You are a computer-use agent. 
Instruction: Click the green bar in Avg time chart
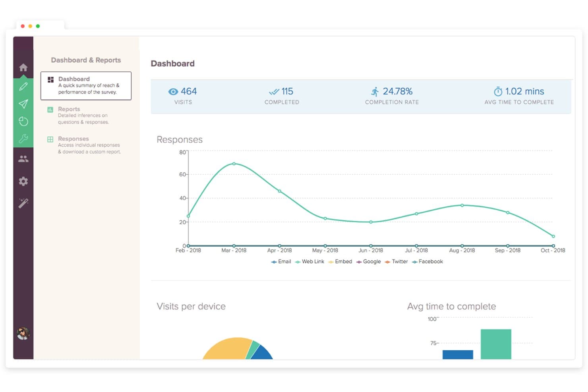tap(496, 344)
